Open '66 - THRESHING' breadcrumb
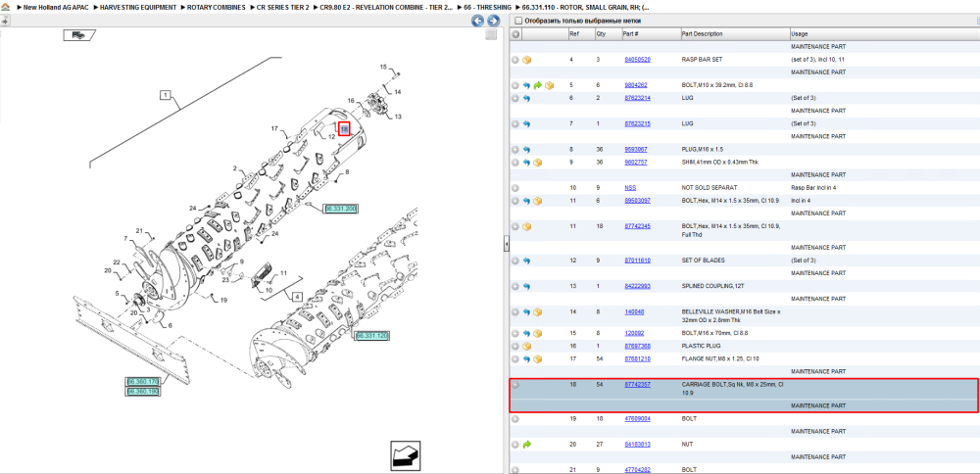The image size is (980, 474). (x=488, y=7)
